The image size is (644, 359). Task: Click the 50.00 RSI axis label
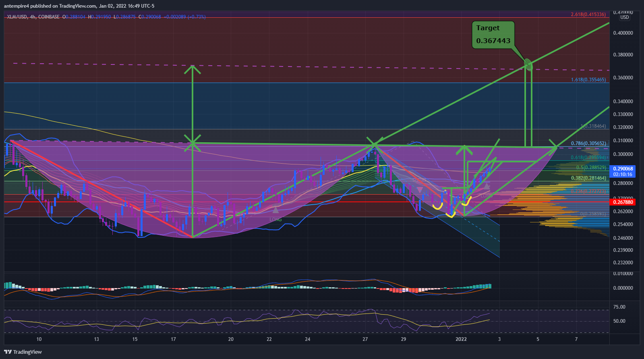coord(619,321)
